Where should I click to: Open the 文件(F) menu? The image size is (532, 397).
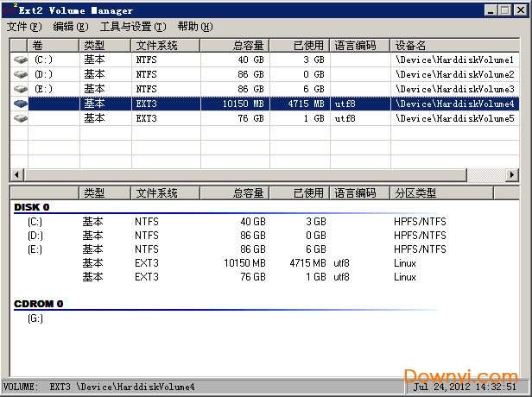pos(24,27)
